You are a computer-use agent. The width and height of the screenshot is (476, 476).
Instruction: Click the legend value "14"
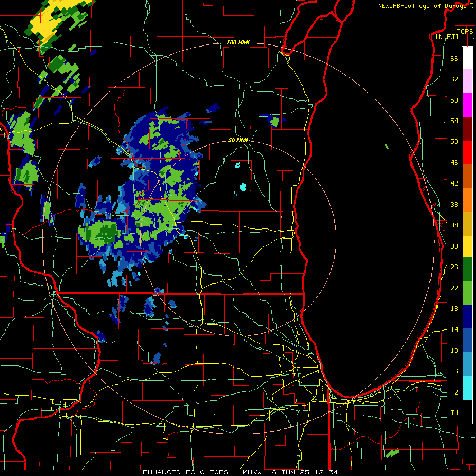coord(454,329)
